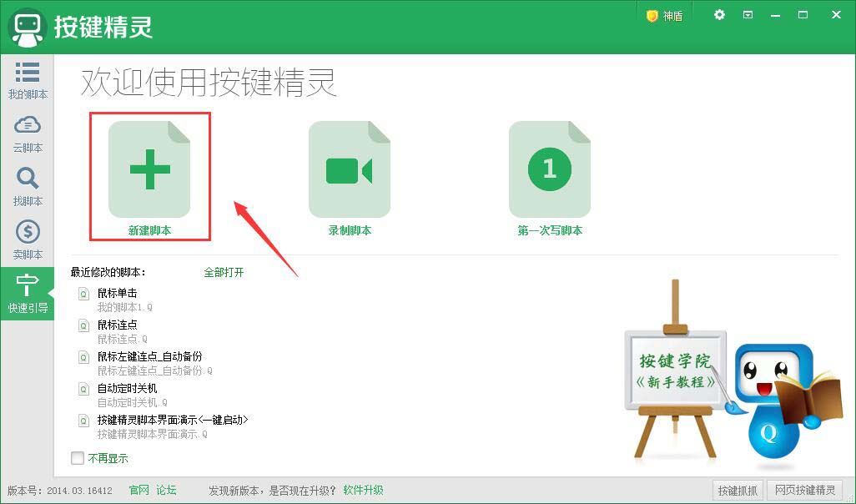Select the 快速引导 signpost tab
856x504 pixels.
tap(28, 294)
